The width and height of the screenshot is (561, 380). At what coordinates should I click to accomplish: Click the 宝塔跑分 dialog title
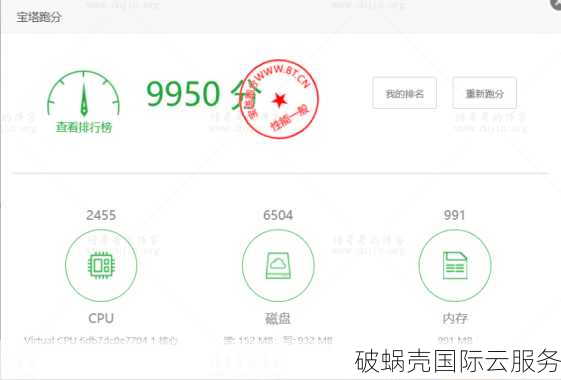coord(39,17)
